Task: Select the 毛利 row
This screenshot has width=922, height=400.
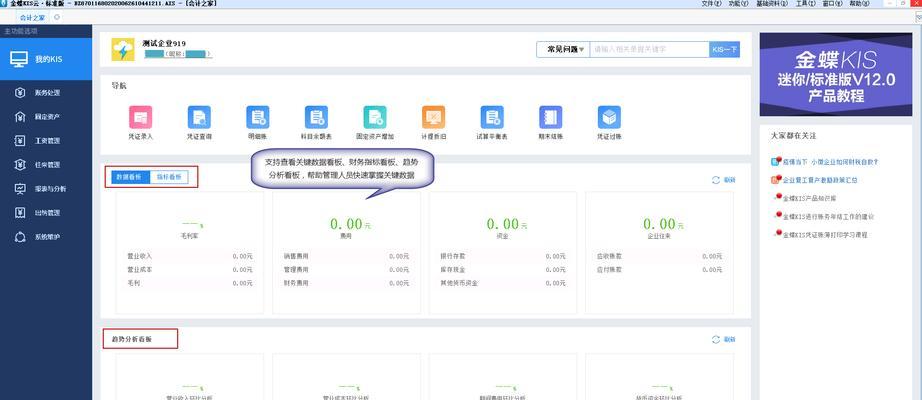Action: (190, 284)
